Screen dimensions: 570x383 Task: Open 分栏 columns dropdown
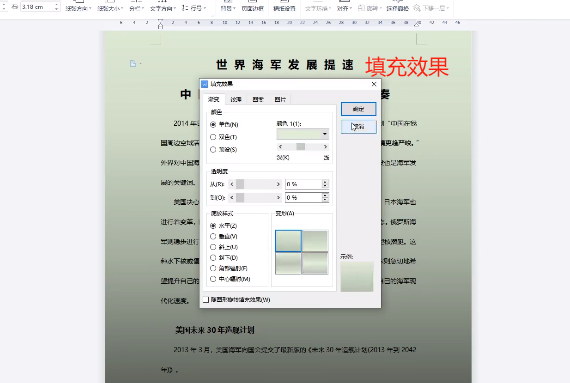(136, 8)
